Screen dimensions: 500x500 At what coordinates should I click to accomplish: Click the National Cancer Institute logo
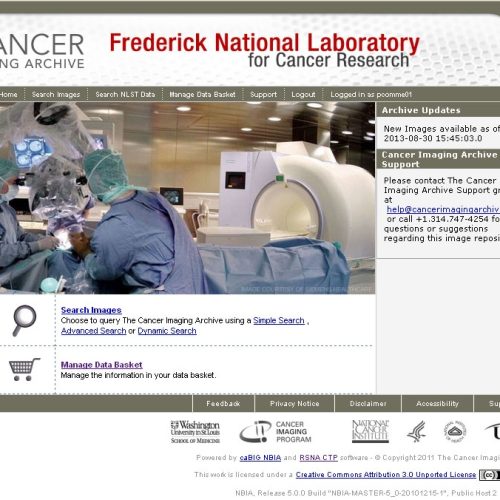click(x=370, y=431)
